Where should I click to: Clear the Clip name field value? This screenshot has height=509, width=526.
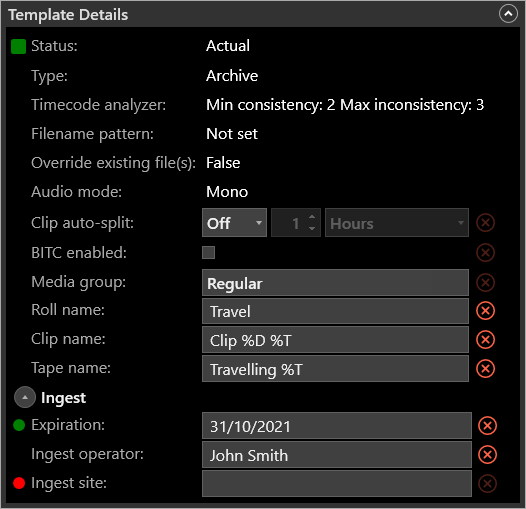[x=485, y=339]
